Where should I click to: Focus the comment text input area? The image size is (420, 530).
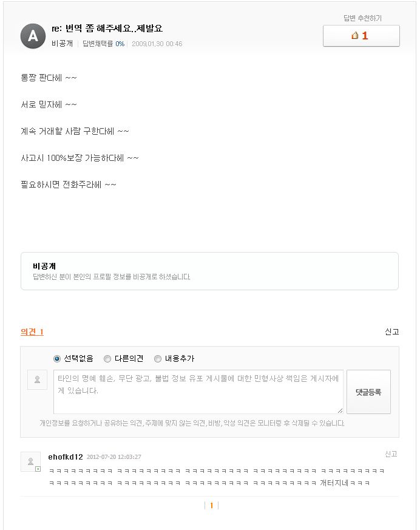tap(198, 392)
